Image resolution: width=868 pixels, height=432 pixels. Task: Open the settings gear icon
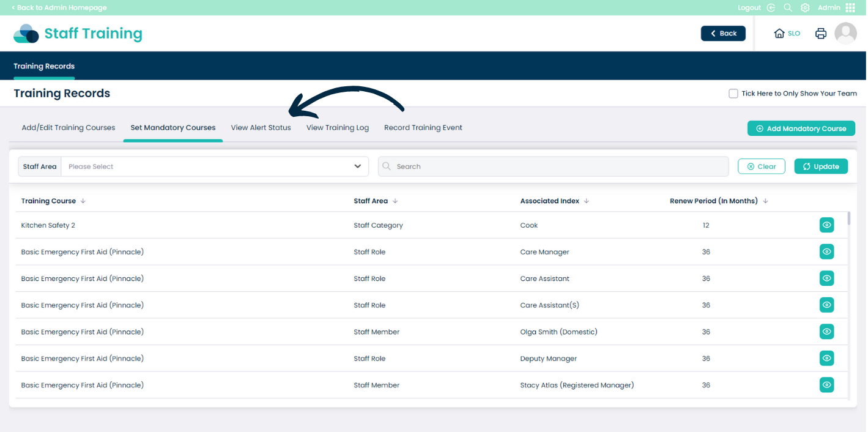[805, 8]
